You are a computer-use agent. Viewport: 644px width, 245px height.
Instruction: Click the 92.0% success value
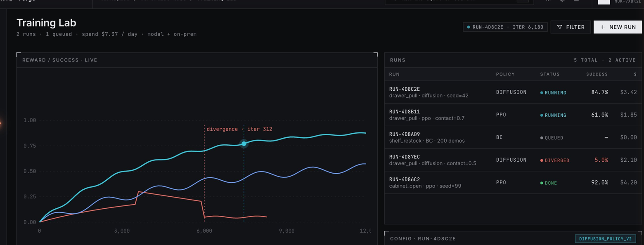click(599, 182)
